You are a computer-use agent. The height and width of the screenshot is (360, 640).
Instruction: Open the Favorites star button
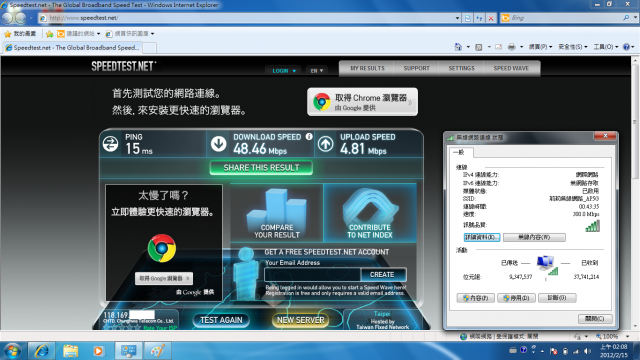click(x=20, y=33)
